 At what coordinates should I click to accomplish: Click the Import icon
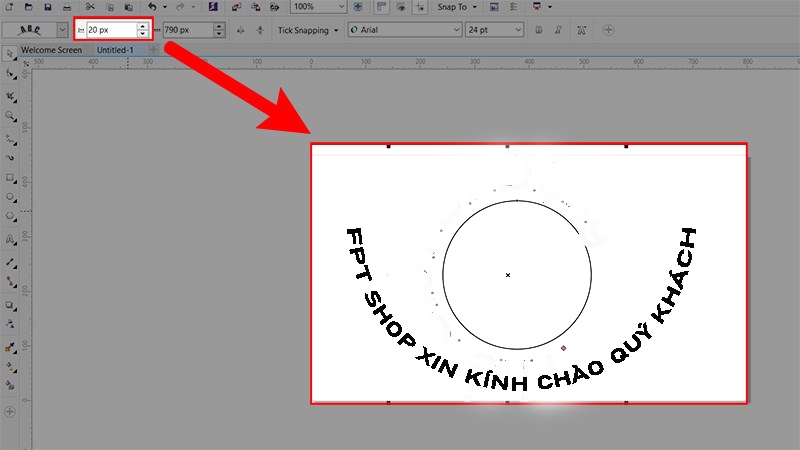tap(236, 7)
